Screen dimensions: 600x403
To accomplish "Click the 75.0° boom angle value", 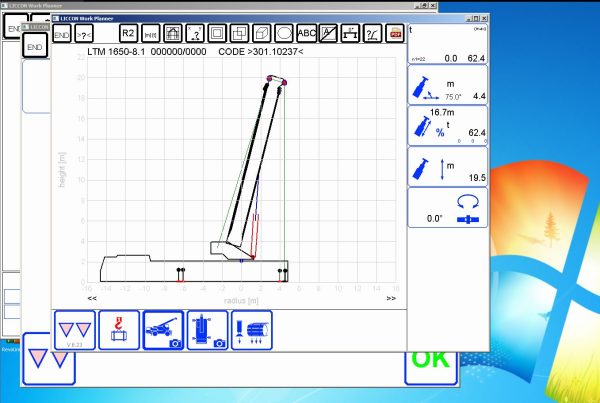I will 453,97.
